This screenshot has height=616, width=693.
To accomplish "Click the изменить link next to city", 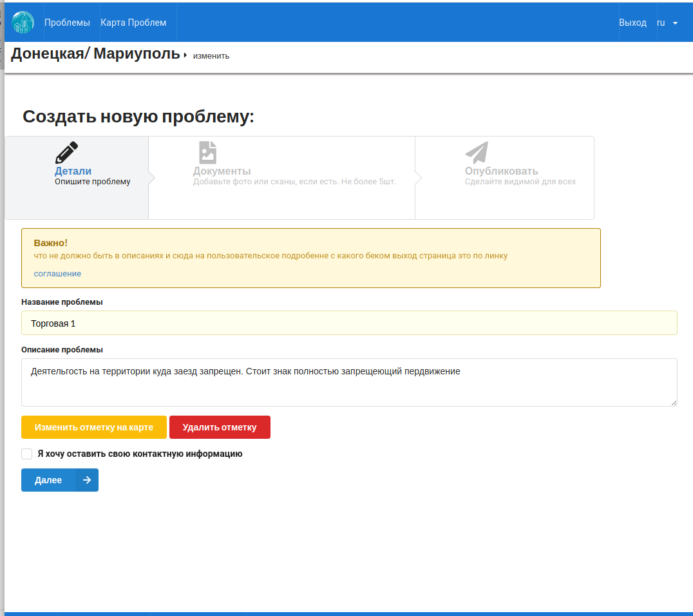I will [211, 56].
